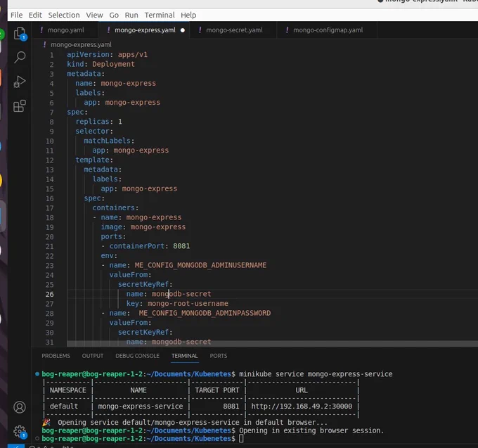478x448 pixels.
Task: Click 'valueFrom:' on line 29
Action: click(130, 323)
